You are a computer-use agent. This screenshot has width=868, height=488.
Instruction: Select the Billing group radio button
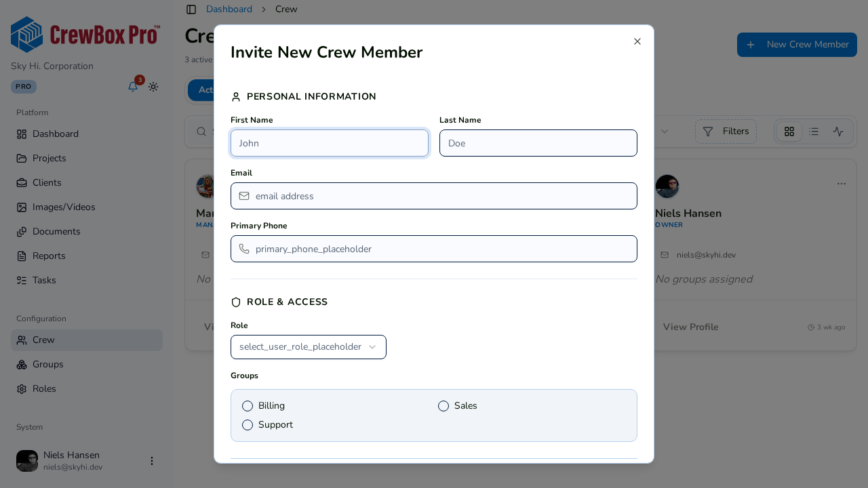[248, 406]
